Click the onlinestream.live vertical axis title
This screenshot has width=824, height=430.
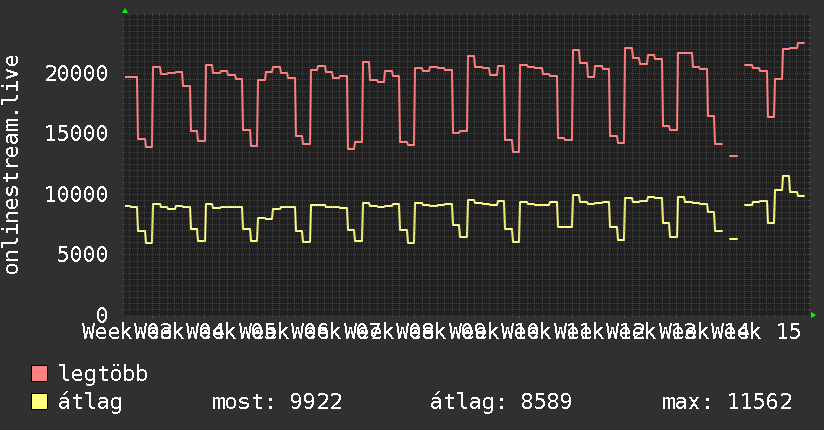coord(12,165)
